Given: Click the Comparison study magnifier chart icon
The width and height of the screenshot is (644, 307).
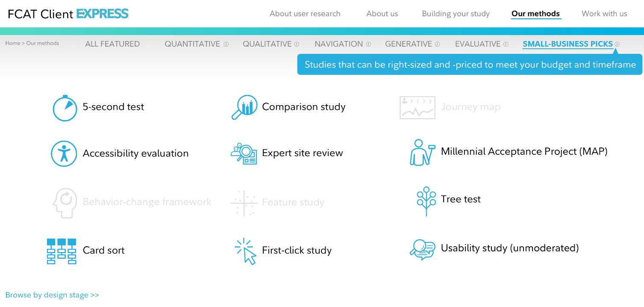Looking at the screenshot, I should (244, 107).
